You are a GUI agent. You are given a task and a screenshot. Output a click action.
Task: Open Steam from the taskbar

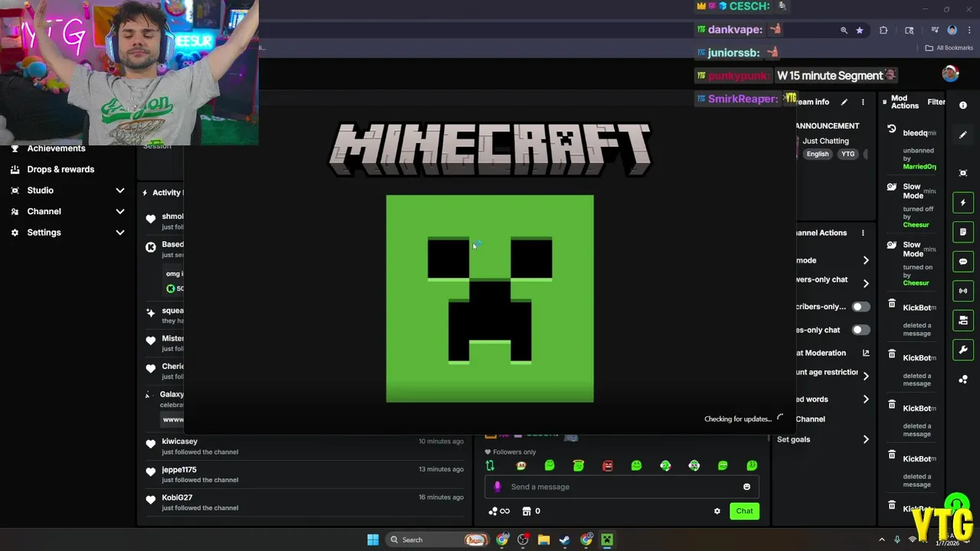pyautogui.click(x=564, y=540)
